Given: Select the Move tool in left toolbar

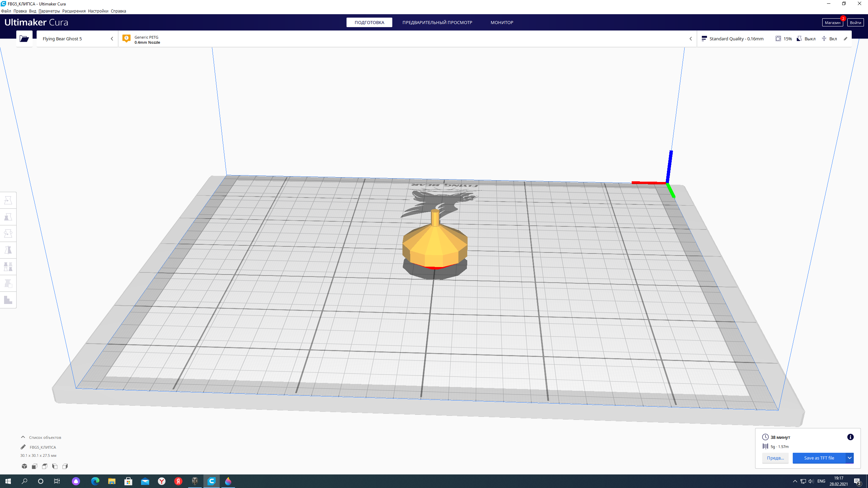Looking at the screenshot, I should coord(8,200).
